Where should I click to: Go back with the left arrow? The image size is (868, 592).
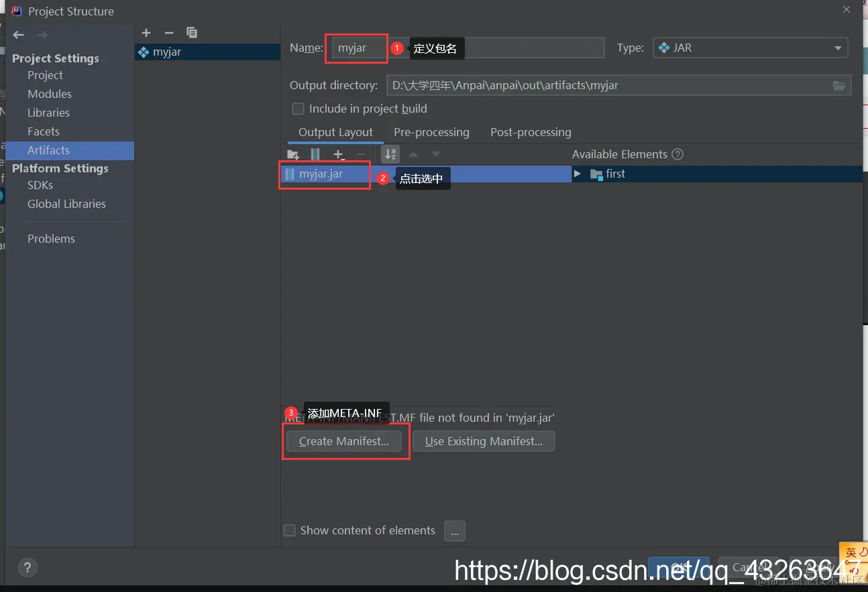(x=18, y=35)
